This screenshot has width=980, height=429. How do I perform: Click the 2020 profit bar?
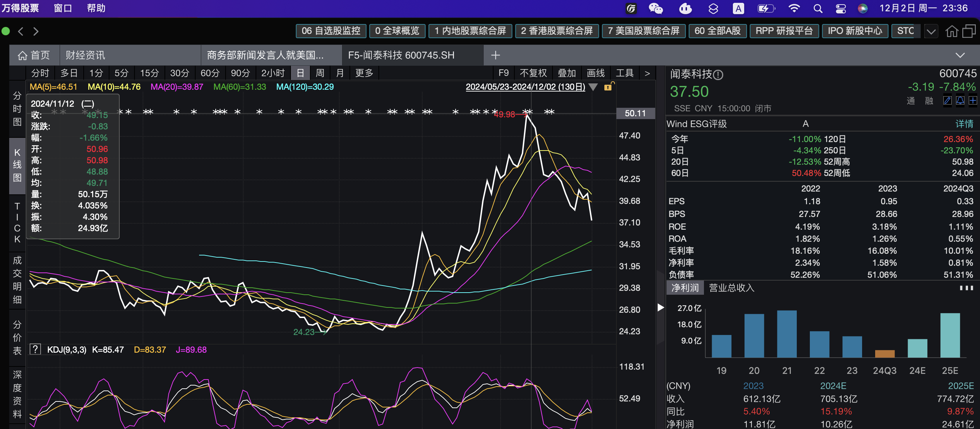754,336
